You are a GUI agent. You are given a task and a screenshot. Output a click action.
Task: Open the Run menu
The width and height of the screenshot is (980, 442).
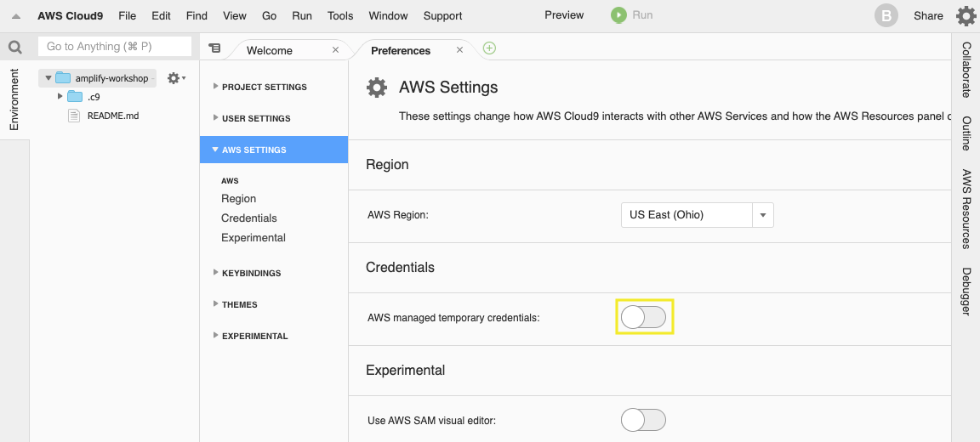302,15
